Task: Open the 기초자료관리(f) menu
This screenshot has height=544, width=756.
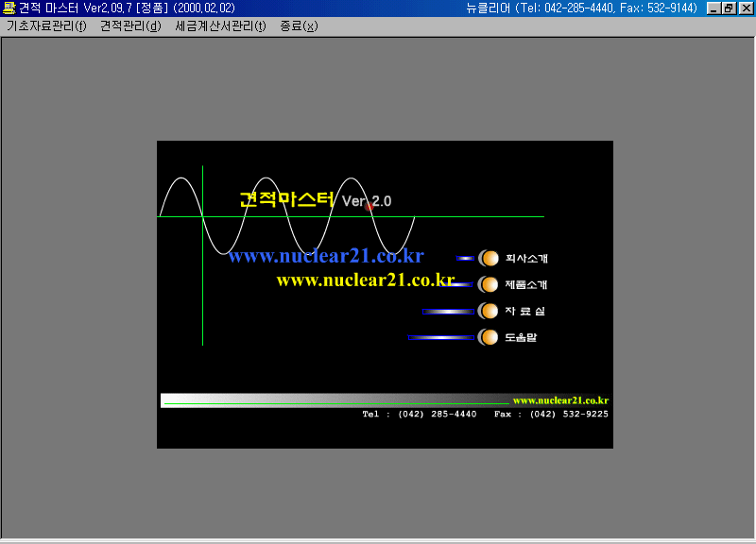Action: pyautogui.click(x=46, y=26)
